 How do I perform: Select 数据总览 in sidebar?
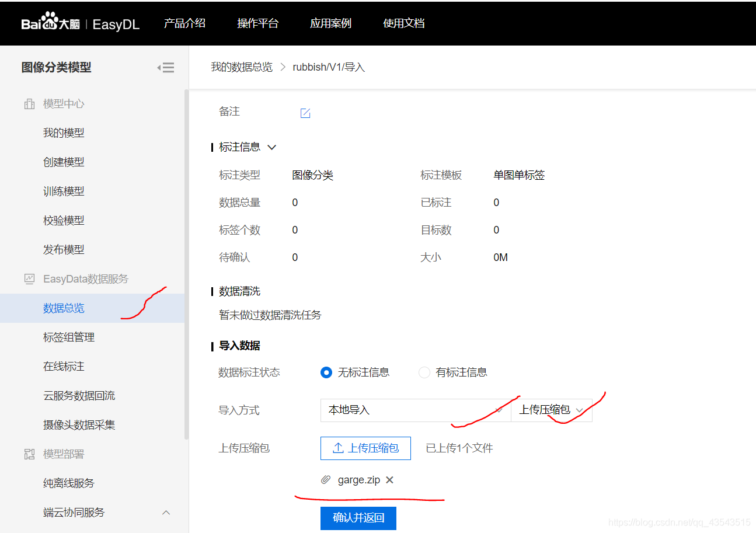(92, 308)
